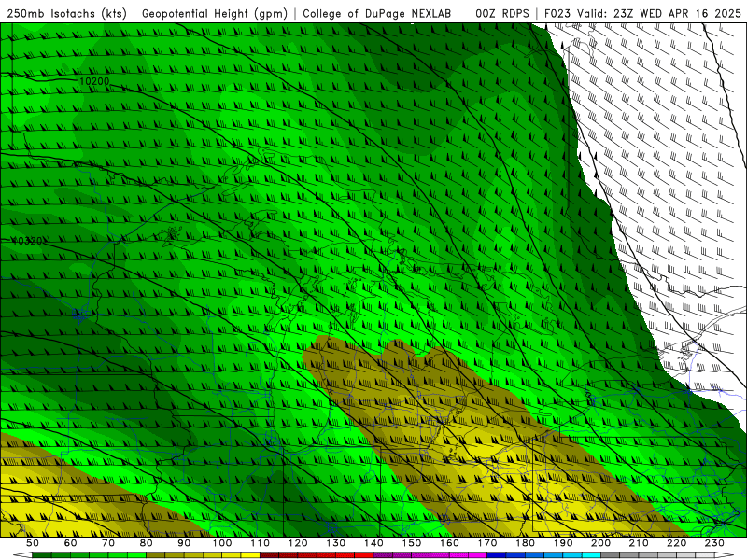Click the 100 knot scale label
Screen dimensions: 747x560
[x=222, y=543]
